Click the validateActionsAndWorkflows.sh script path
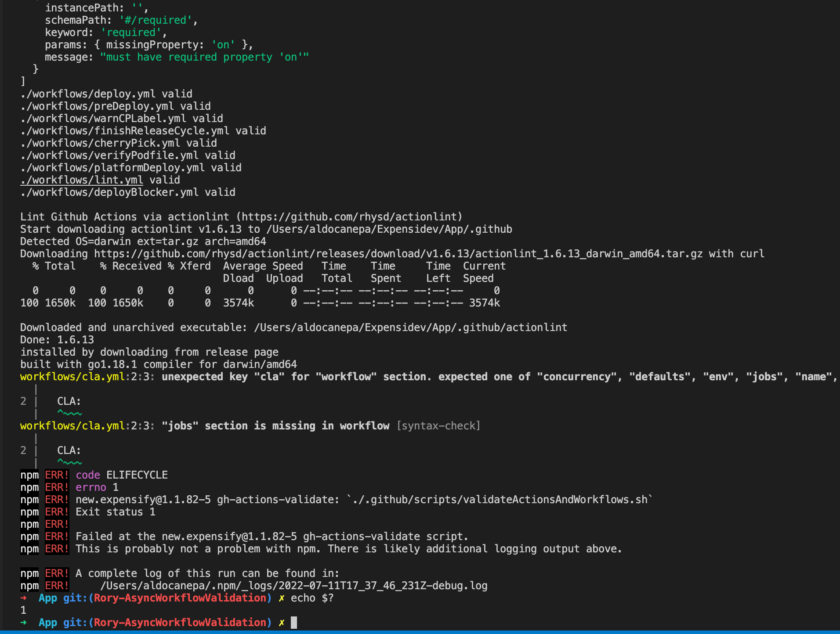This screenshot has height=634, width=840. coord(500,500)
